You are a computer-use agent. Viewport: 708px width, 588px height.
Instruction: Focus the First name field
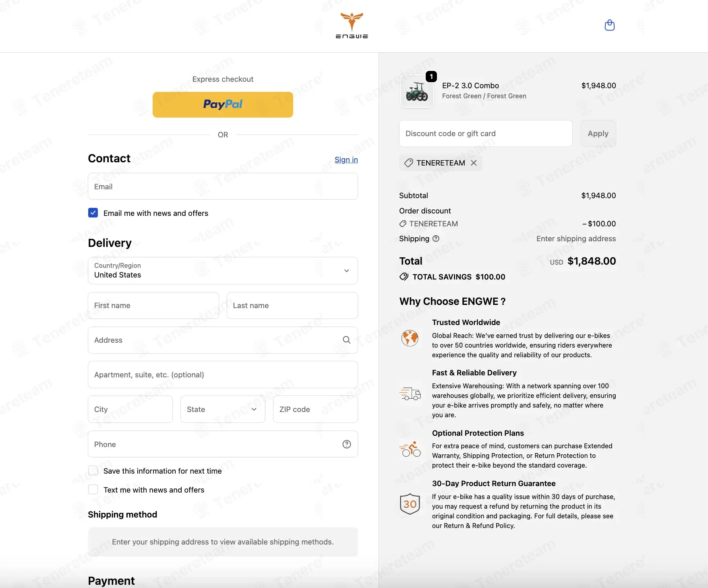tap(153, 305)
